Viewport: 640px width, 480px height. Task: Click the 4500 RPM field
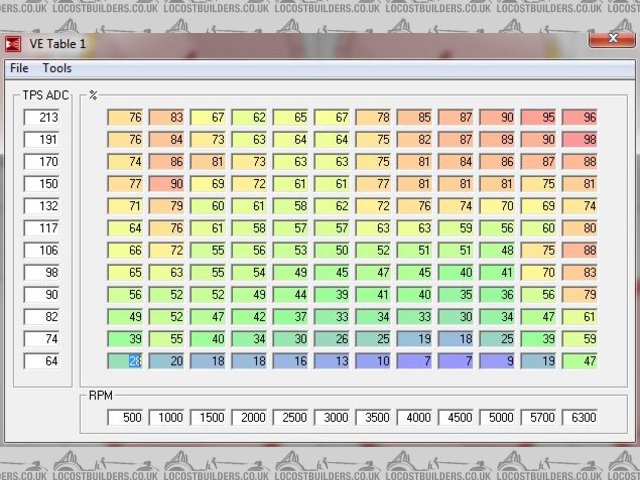coord(456,417)
